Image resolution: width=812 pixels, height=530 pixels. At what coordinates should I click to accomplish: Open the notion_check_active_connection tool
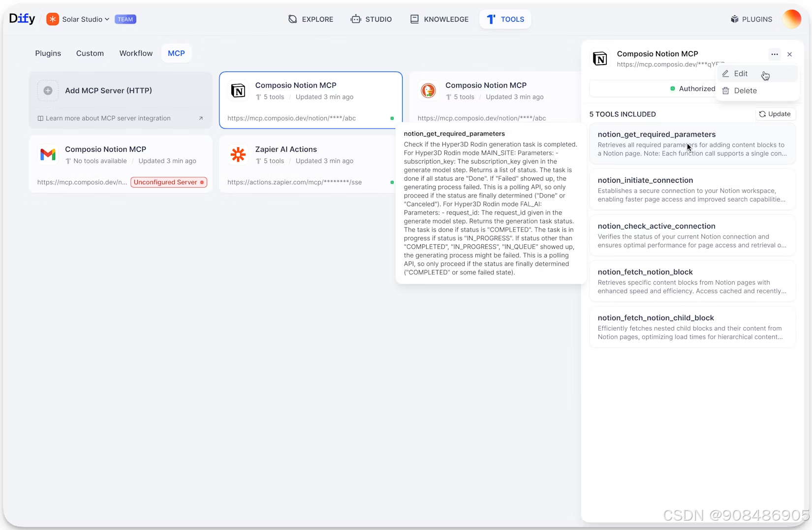coord(692,235)
